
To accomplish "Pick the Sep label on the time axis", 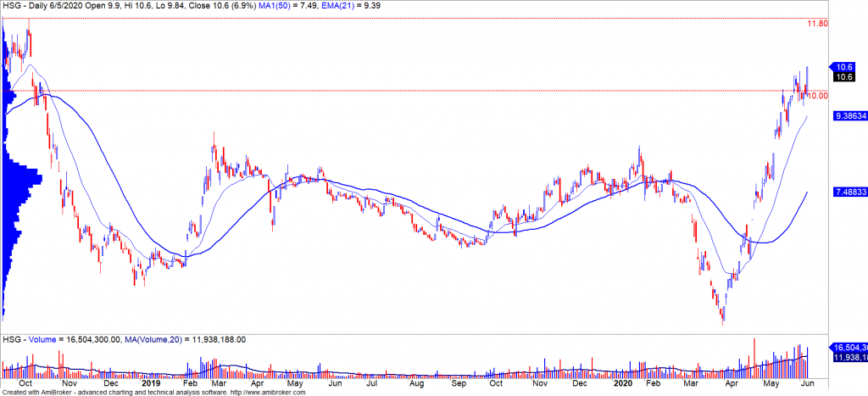I will (459, 383).
